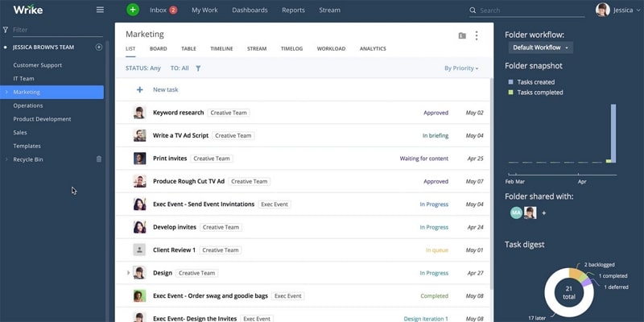
Task: Open the Inbox with two notifications
Action: 163,10
